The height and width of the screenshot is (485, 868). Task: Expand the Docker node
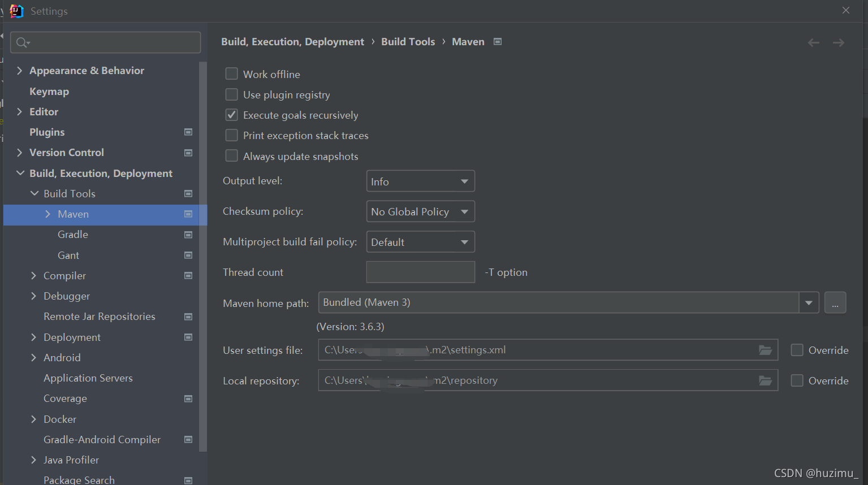(x=33, y=419)
